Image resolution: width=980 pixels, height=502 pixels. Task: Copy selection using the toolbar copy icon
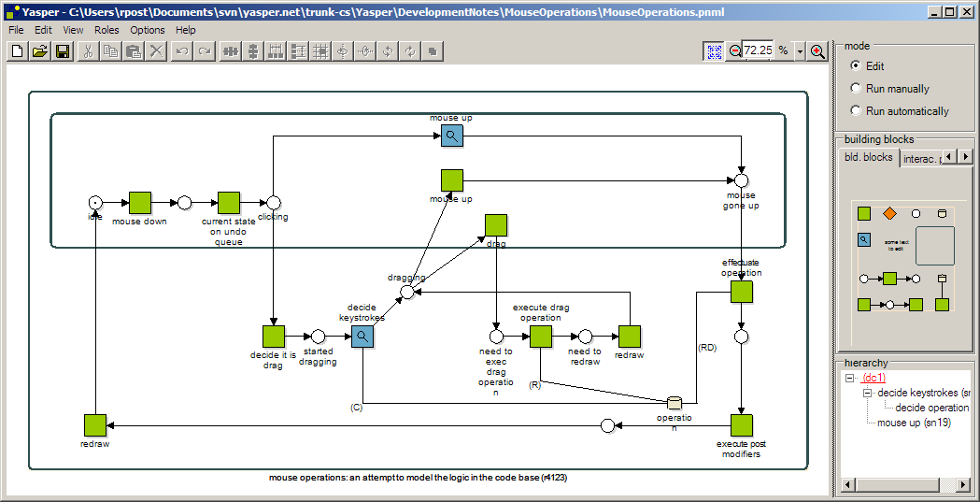(111, 51)
